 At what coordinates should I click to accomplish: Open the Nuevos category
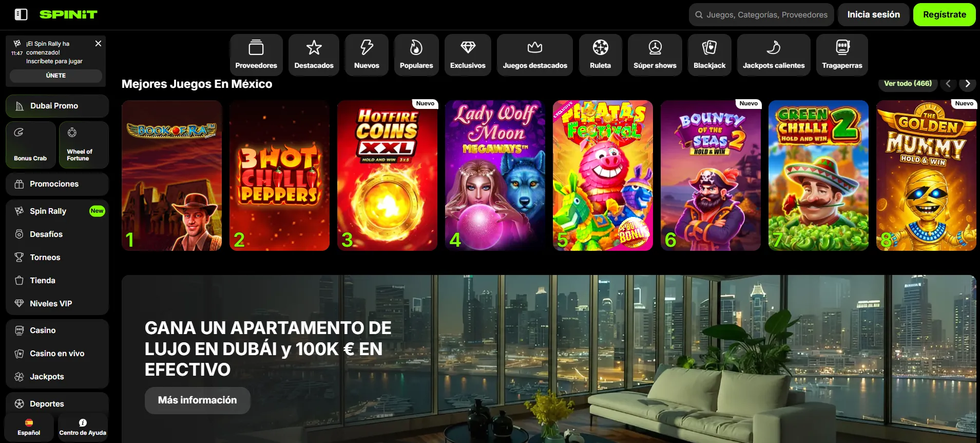click(x=367, y=55)
